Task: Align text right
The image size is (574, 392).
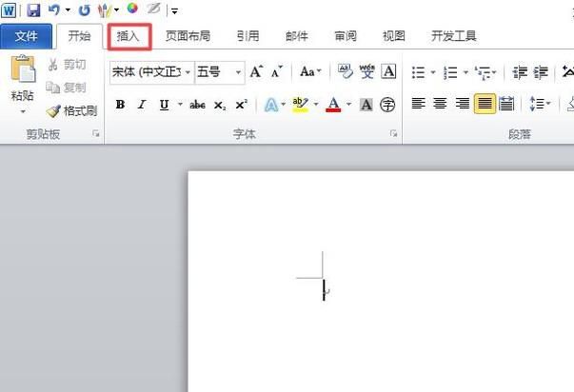Action: coord(463,104)
